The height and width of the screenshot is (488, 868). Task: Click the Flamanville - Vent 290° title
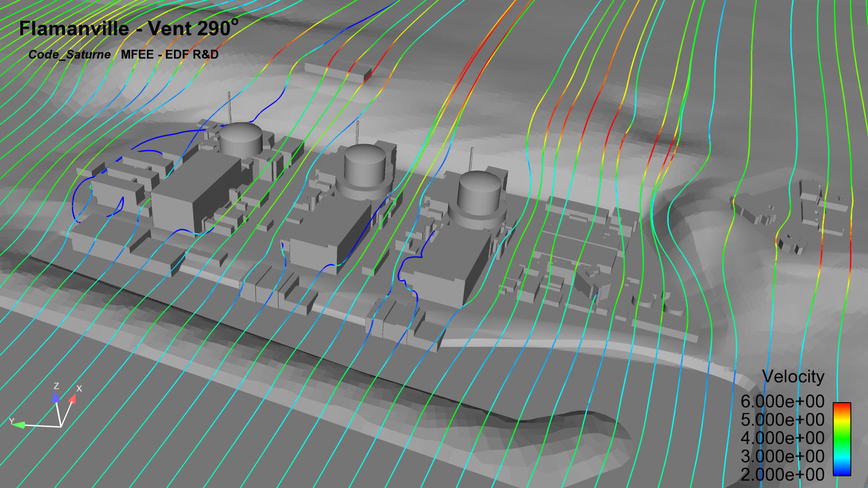[128, 28]
